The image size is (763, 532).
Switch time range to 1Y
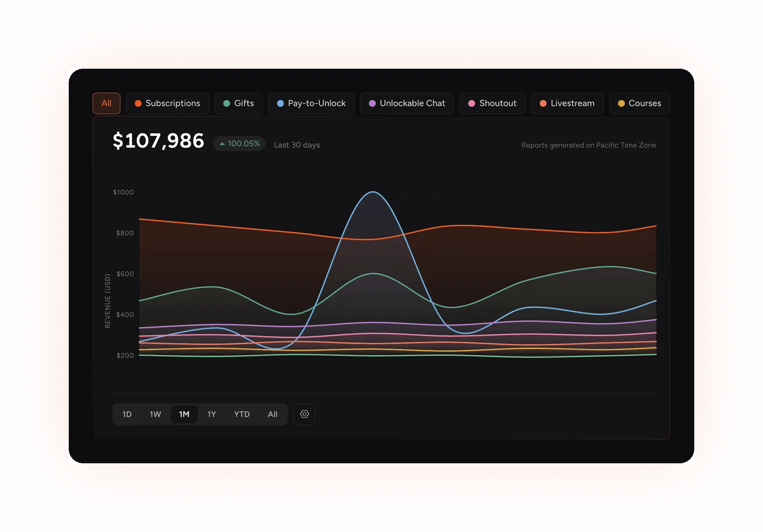click(x=212, y=414)
